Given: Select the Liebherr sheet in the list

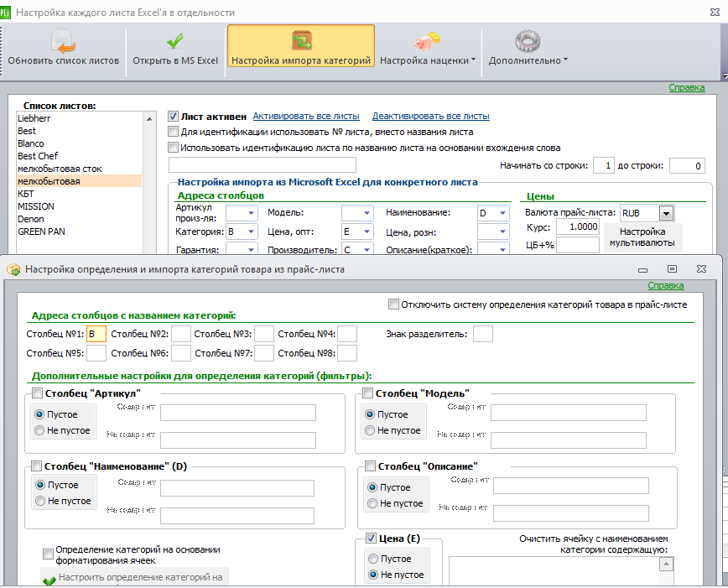Looking at the screenshot, I should (x=79, y=118).
